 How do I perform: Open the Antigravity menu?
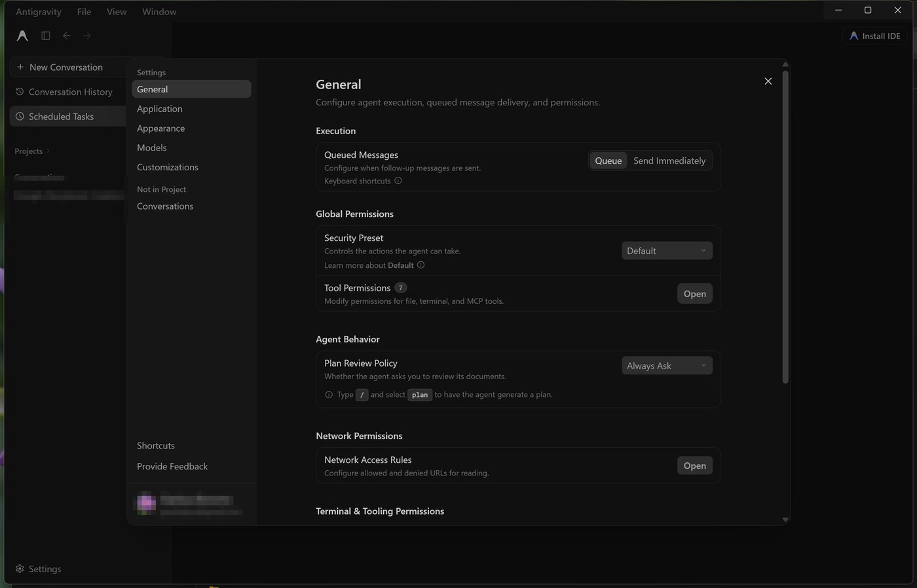pos(39,11)
